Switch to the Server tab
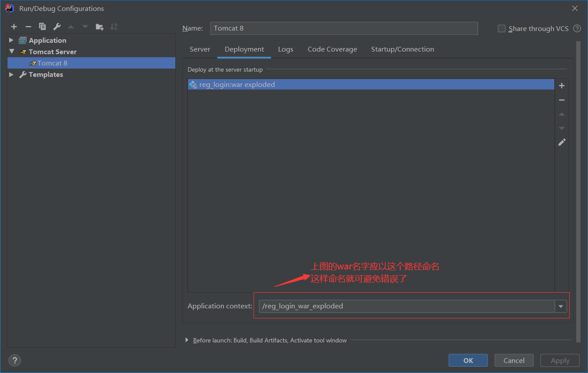The width and height of the screenshot is (588, 373). click(200, 49)
